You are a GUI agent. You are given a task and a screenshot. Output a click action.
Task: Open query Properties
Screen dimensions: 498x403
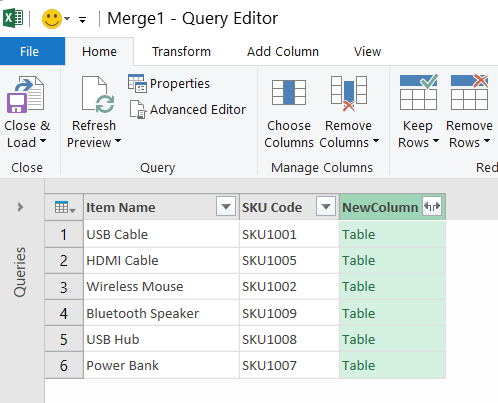(169, 83)
